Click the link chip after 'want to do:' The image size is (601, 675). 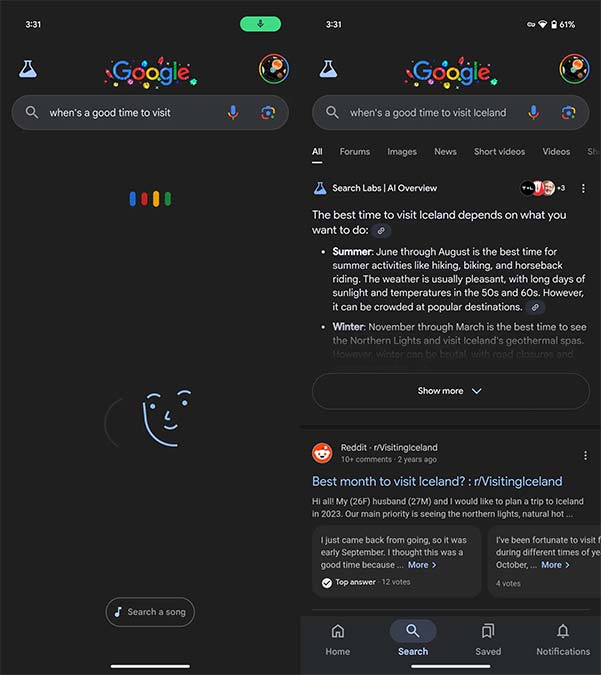(x=381, y=231)
